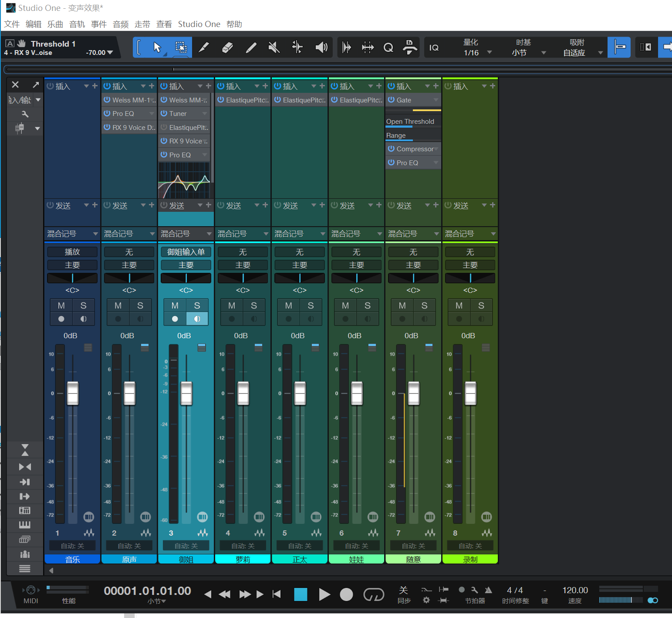The image size is (672, 618).
Task: Select the Listen speaker tool
Action: [321, 47]
